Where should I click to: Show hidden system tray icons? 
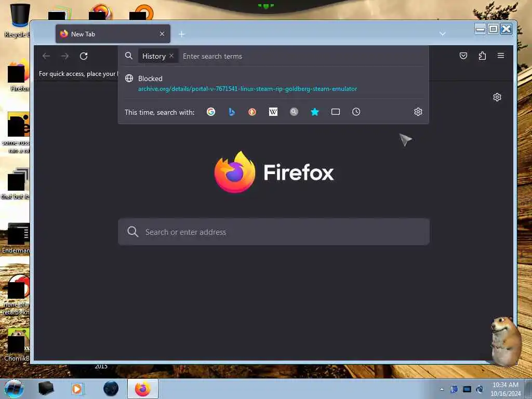[x=442, y=389]
